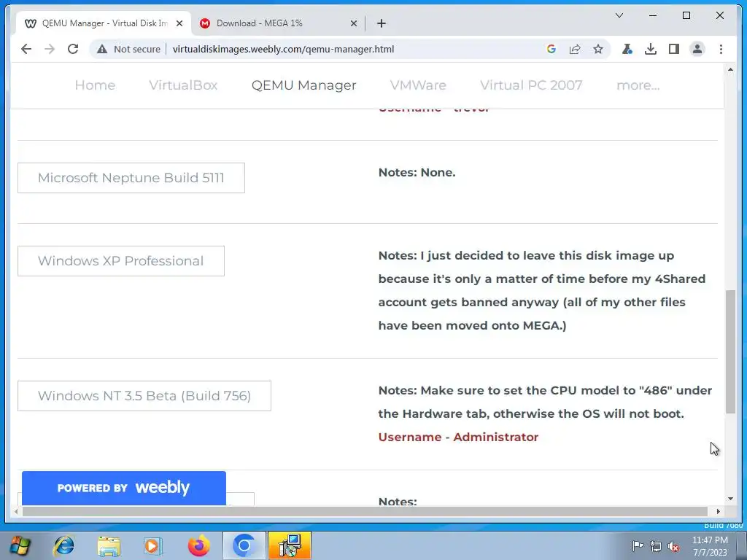Open the Not secure site info warning
Screen dimensions: 747x560
tap(128, 49)
